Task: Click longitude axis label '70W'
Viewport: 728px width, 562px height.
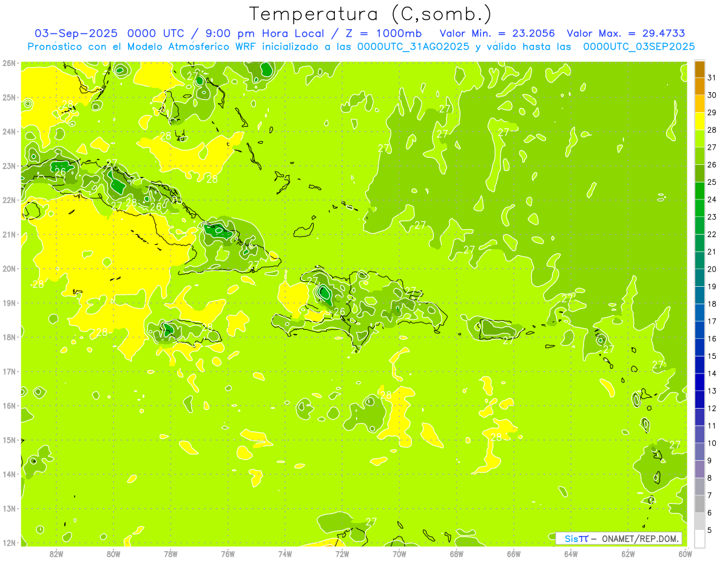Action: 399,554
